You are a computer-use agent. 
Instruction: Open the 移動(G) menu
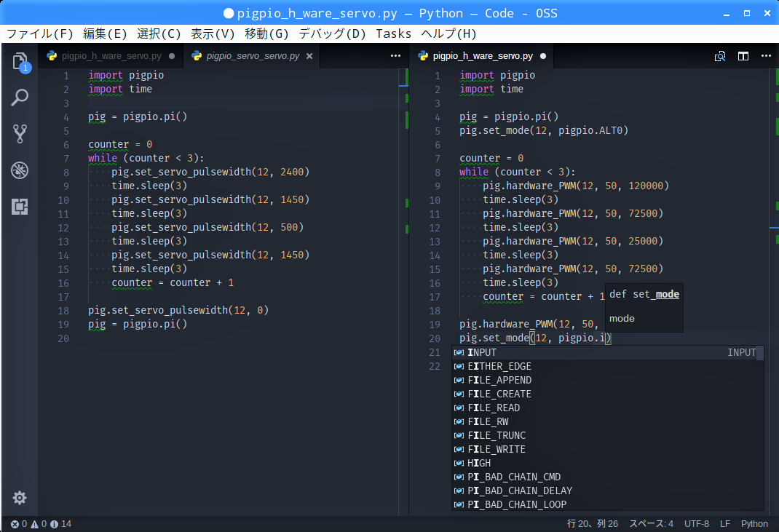point(266,33)
